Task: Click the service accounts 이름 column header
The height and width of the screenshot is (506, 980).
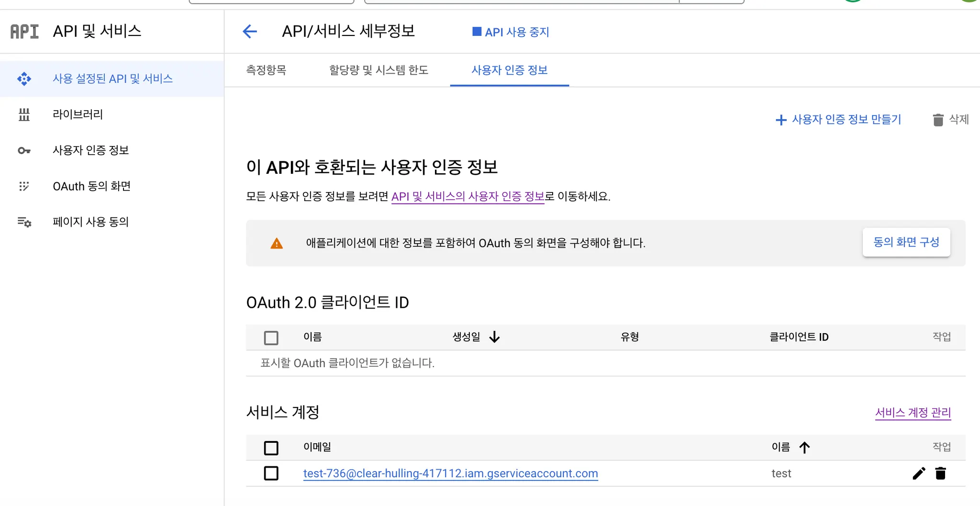Action: pyautogui.click(x=781, y=447)
